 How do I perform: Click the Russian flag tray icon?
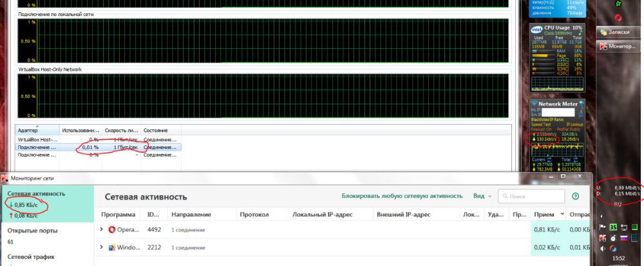pos(624,238)
